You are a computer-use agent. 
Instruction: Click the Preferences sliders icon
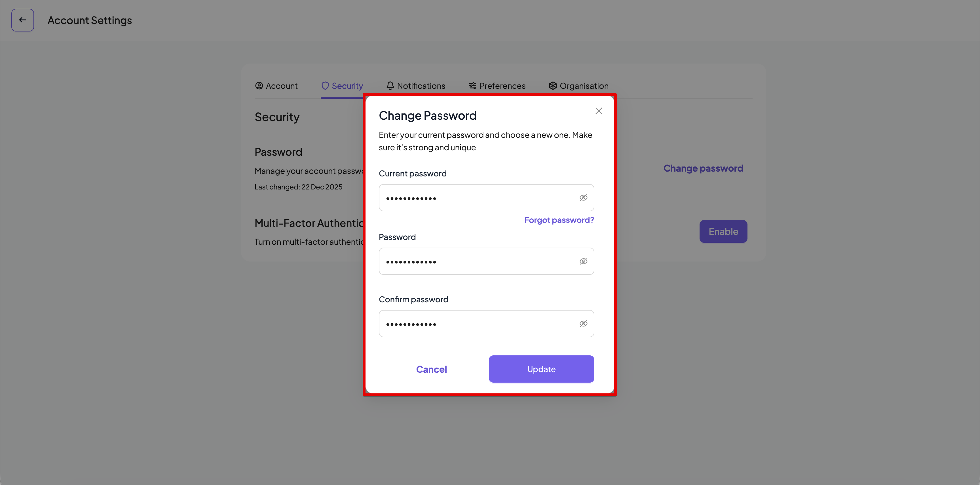(472, 86)
